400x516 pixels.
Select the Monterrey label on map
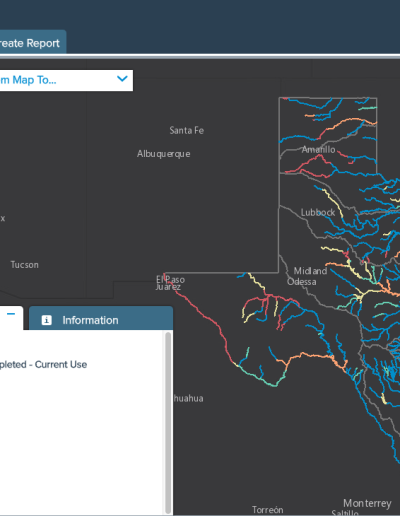pos(367,503)
